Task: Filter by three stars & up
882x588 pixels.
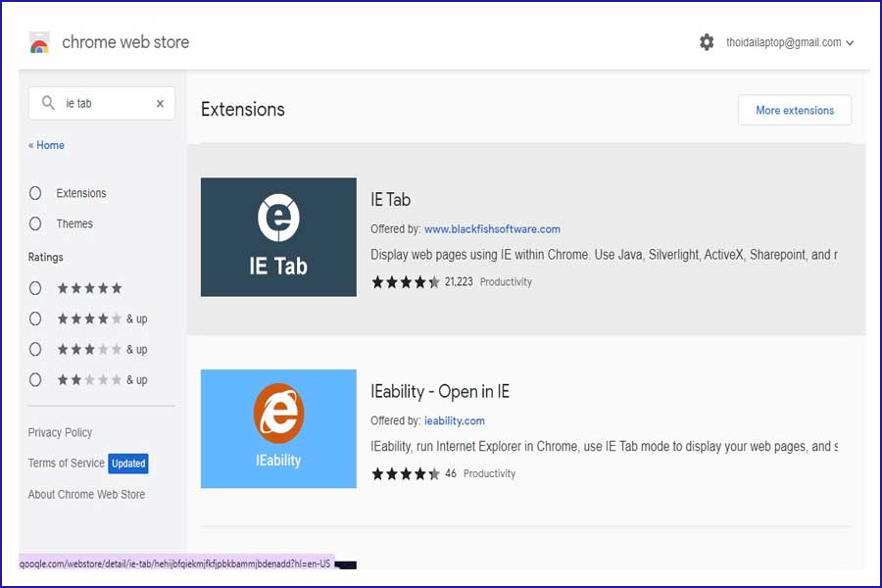Action: tap(35, 350)
